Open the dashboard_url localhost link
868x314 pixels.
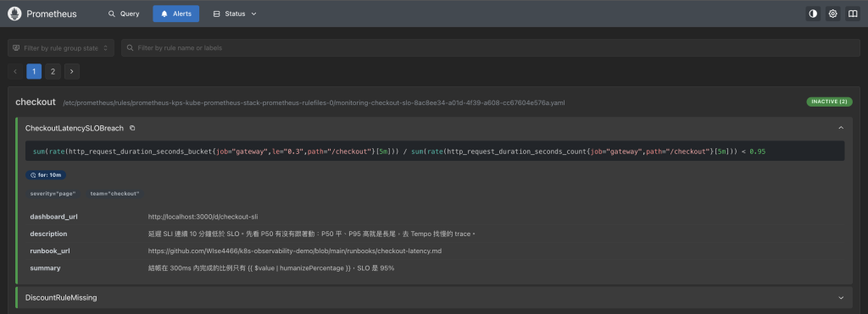click(x=203, y=217)
